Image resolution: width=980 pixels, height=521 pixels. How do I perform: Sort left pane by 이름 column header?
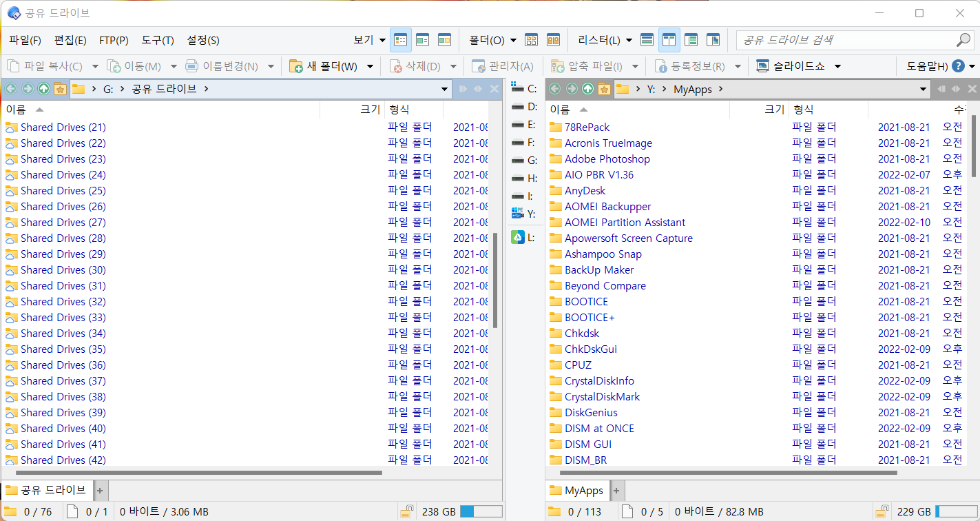(x=160, y=110)
